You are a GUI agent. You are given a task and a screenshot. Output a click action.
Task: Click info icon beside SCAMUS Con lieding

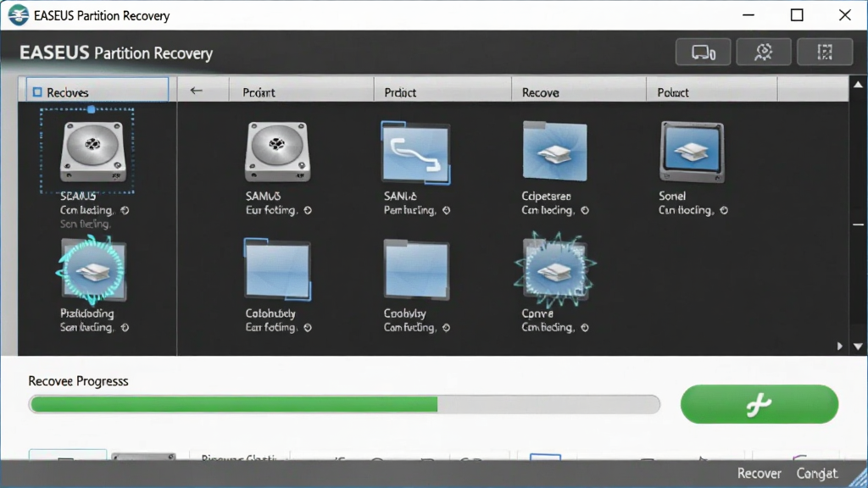point(125,210)
